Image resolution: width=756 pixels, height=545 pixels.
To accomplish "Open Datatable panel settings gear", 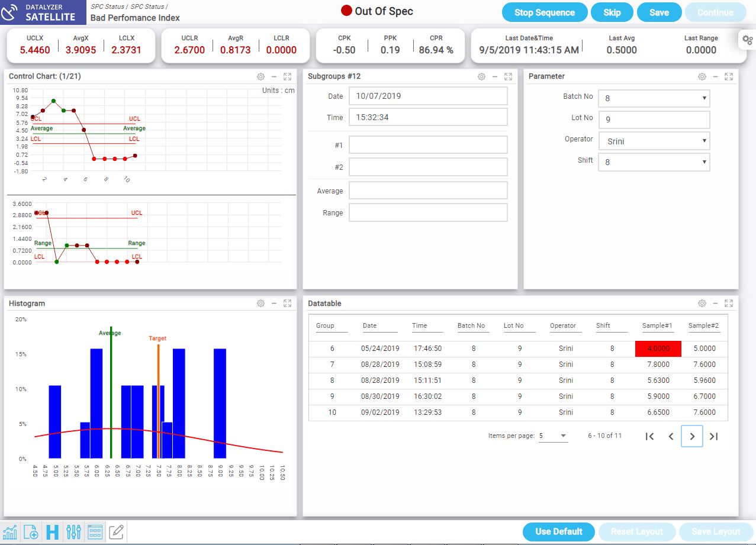I will coord(702,303).
